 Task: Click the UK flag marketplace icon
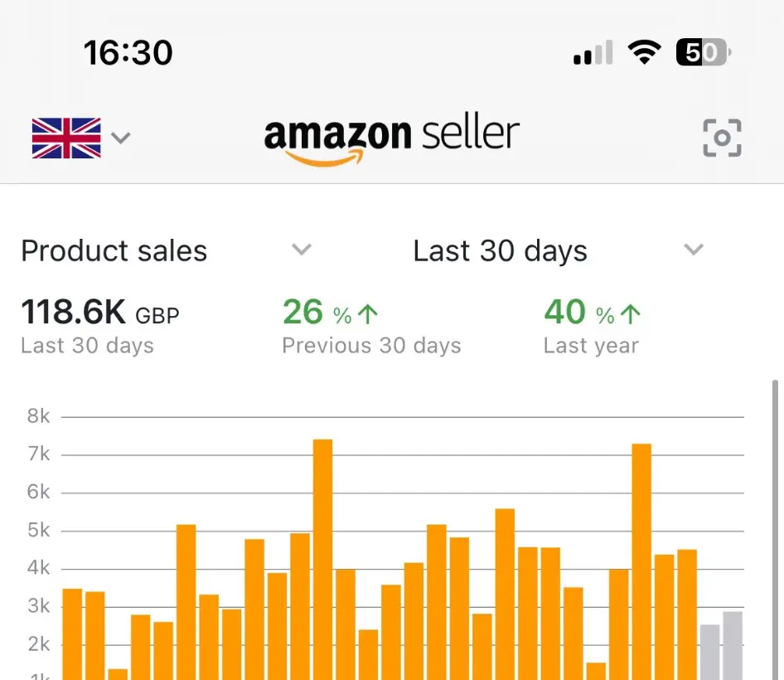(66, 138)
